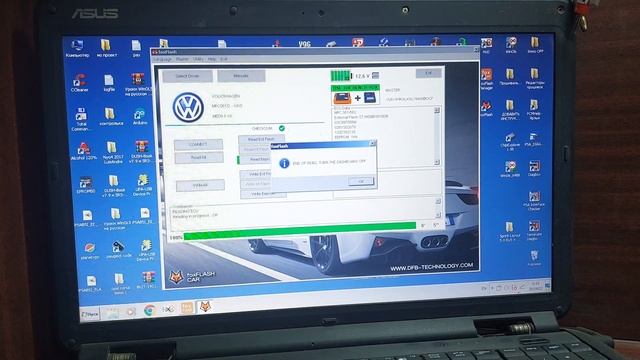
Task: Open the Arduino desktop shortcut
Action: [140, 116]
